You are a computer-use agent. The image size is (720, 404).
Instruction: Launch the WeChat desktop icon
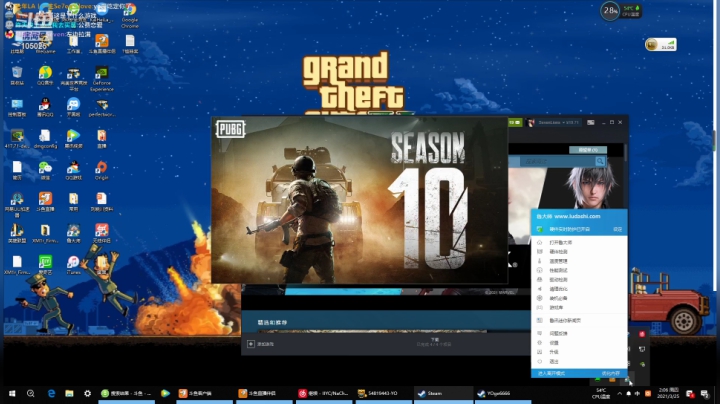click(x=45, y=170)
